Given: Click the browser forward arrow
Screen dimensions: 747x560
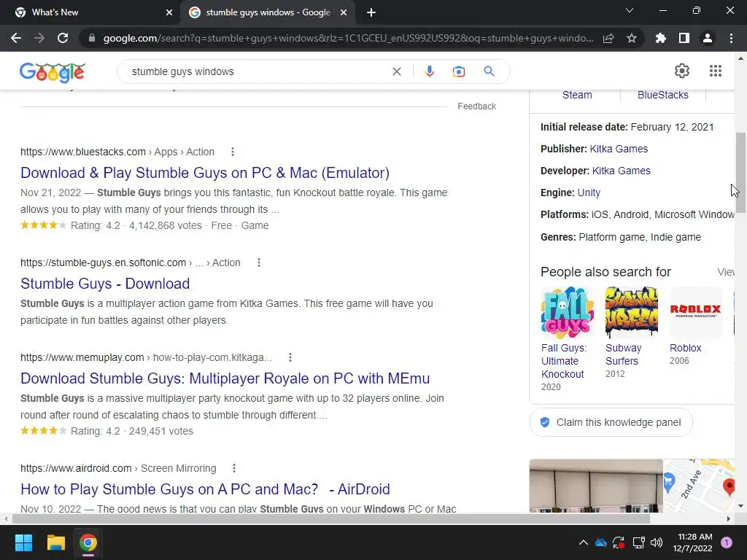Looking at the screenshot, I should (x=39, y=38).
